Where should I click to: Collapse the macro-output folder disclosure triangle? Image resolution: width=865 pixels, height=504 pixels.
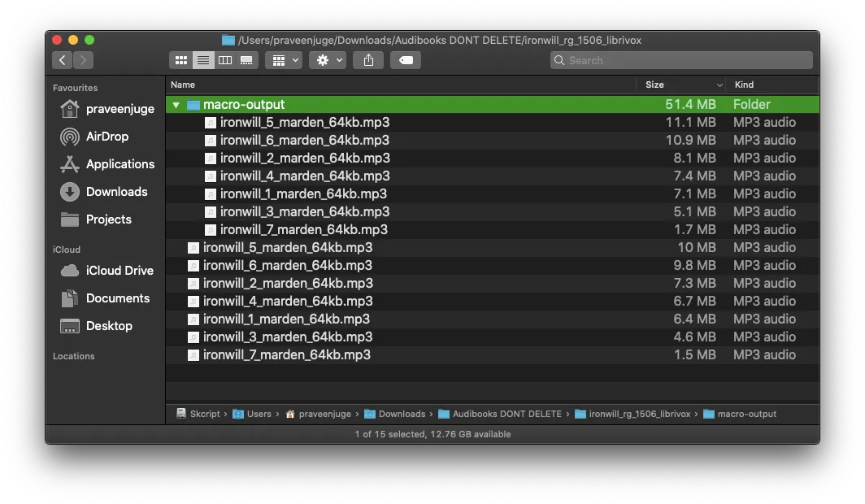[x=176, y=105]
